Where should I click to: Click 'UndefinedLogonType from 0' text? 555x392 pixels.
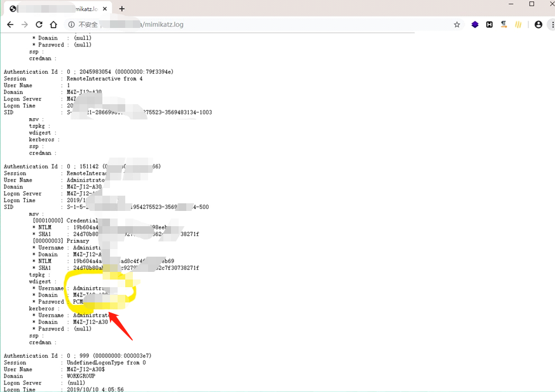click(106, 363)
